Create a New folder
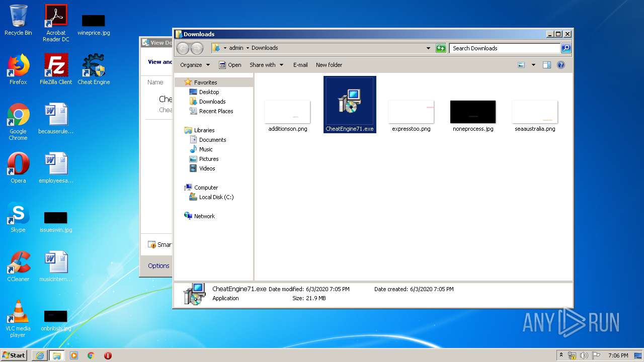 [329, 65]
